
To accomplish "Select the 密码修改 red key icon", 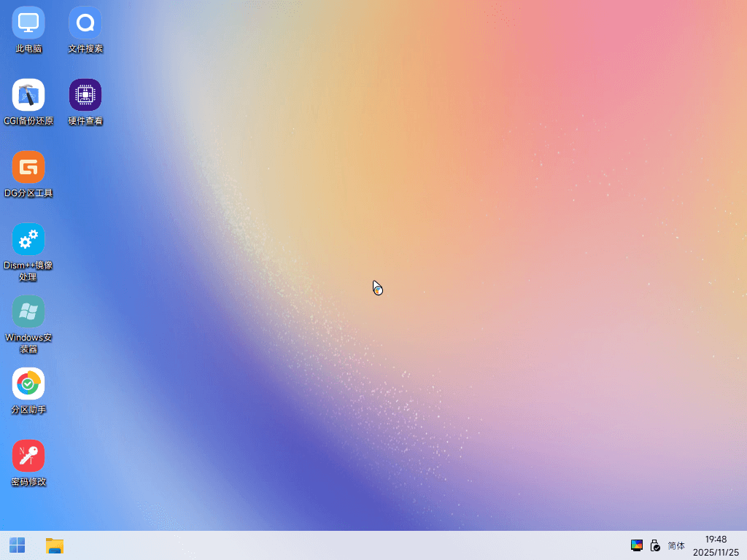I will tap(28, 456).
